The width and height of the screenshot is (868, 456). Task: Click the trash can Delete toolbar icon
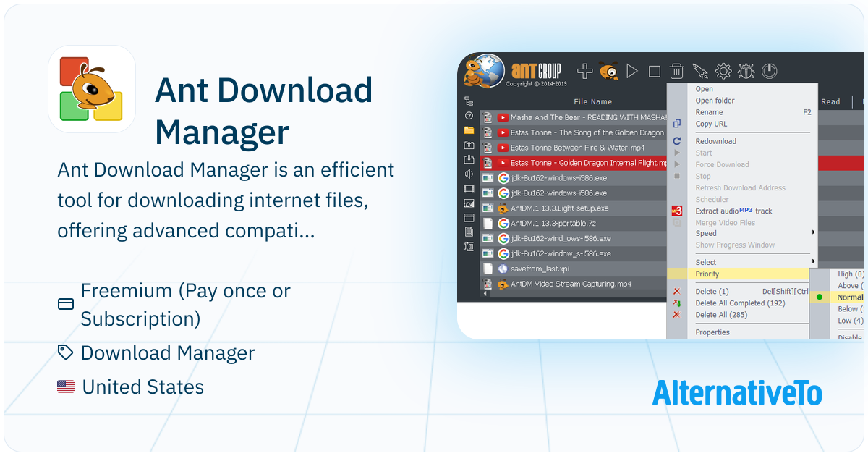(x=676, y=71)
